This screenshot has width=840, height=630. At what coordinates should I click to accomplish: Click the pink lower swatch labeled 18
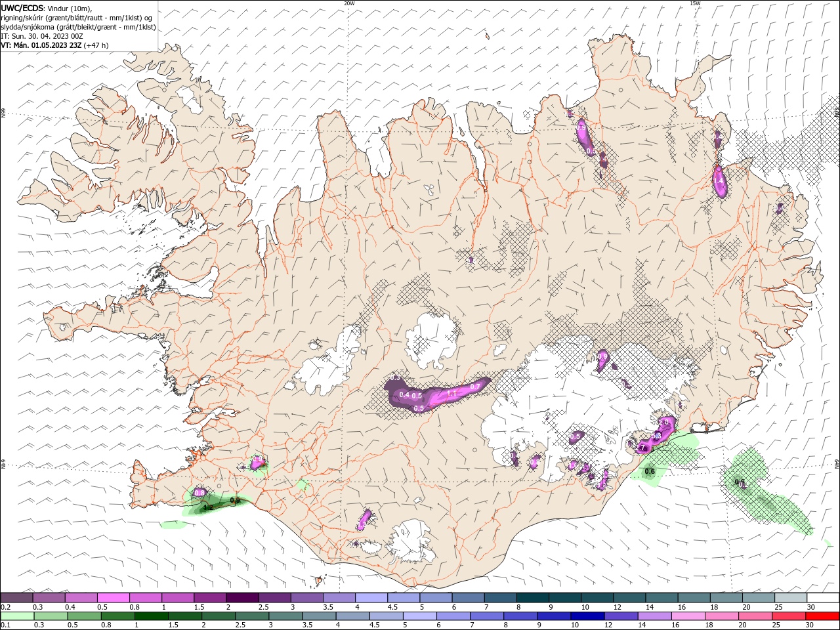click(721, 616)
